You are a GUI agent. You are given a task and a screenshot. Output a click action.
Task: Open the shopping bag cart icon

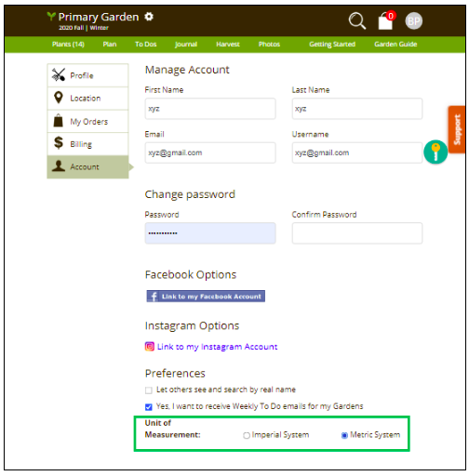coord(386,20)
